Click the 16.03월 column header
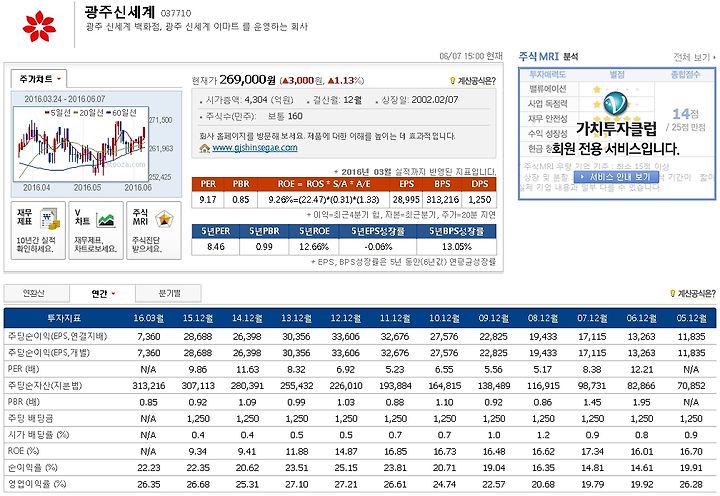The height and width of the screenshot is (496, 720). pos(149,318)
